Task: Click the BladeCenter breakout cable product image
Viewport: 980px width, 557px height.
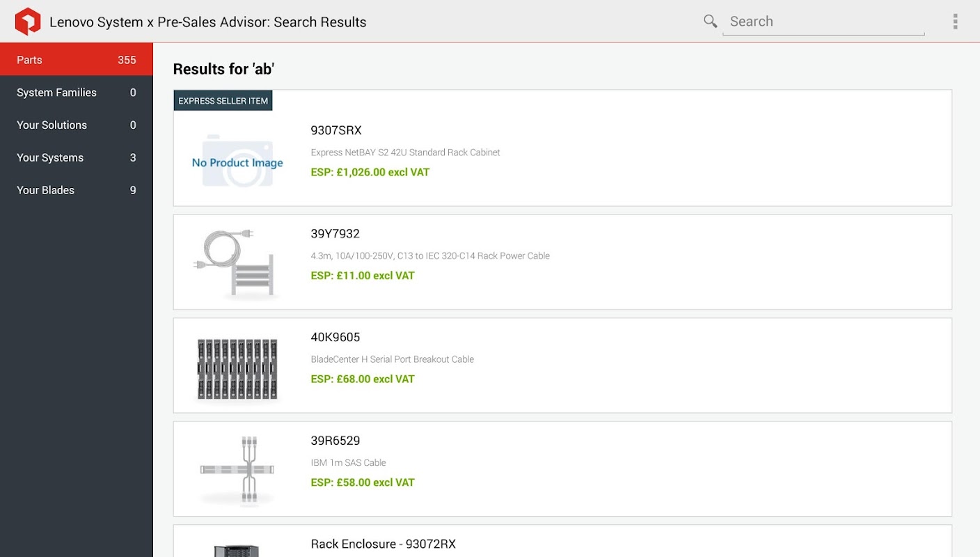Action: [x=237, y=369]
